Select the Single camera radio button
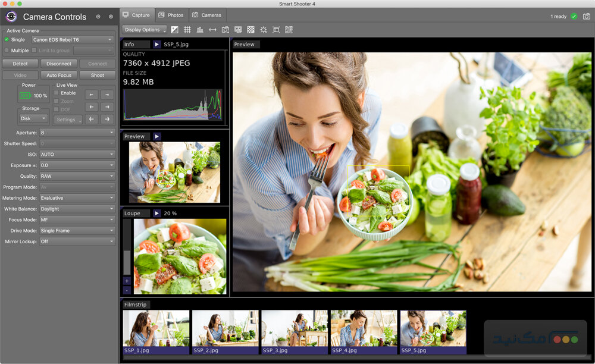The height and width of the screenshot is (364, 595). point(7,40)
